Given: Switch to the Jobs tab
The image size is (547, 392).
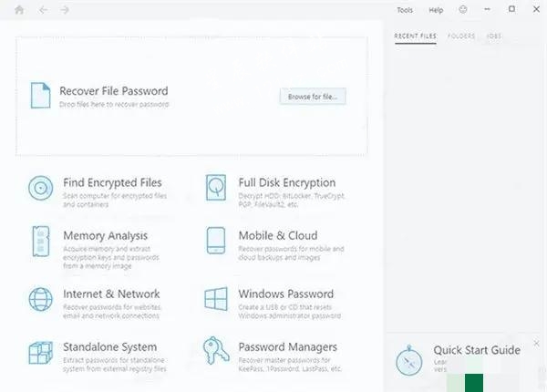Looking at the screenshot, I should click(x=494, y=36).
